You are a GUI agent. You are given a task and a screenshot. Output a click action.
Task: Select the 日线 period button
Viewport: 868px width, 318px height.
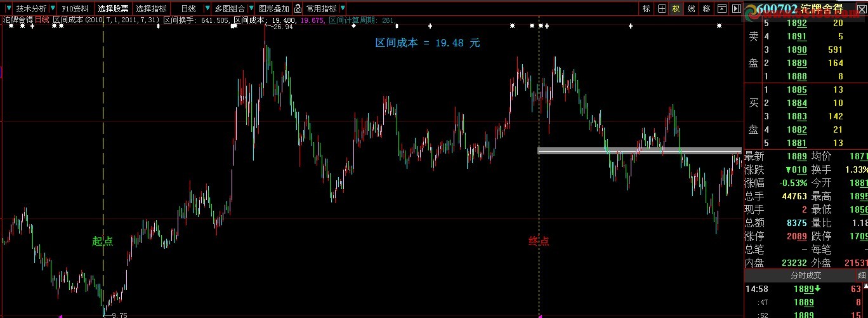coord(188,9)
